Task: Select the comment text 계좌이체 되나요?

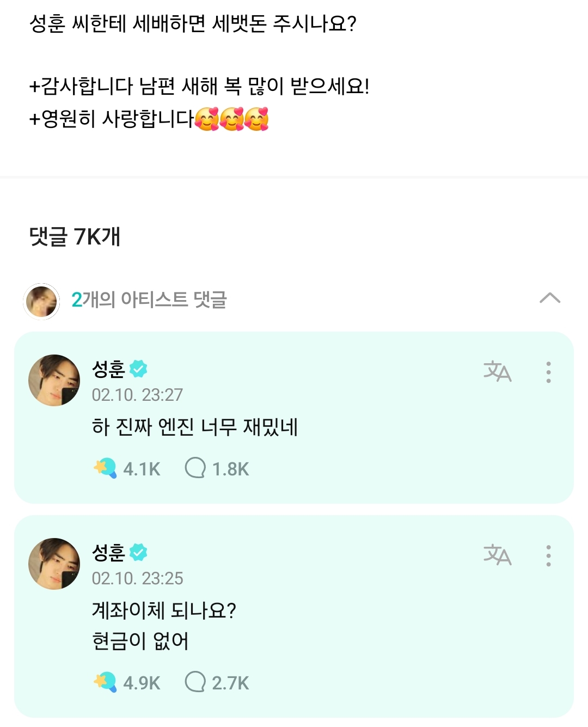Action: [x=164, y=610]
